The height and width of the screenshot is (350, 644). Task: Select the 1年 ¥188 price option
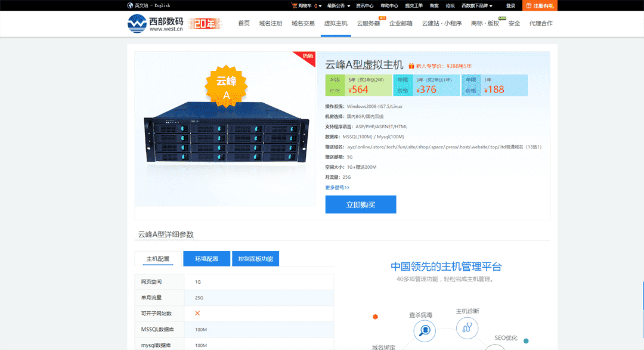click(494, 85)
